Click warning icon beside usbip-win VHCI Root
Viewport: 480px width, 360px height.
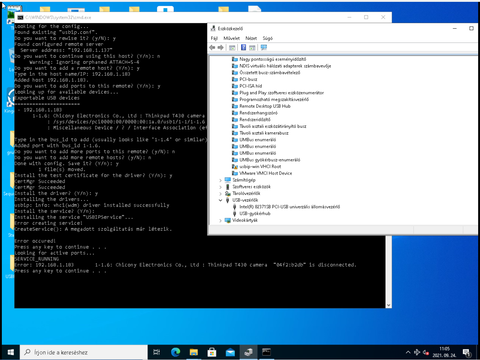235,166
